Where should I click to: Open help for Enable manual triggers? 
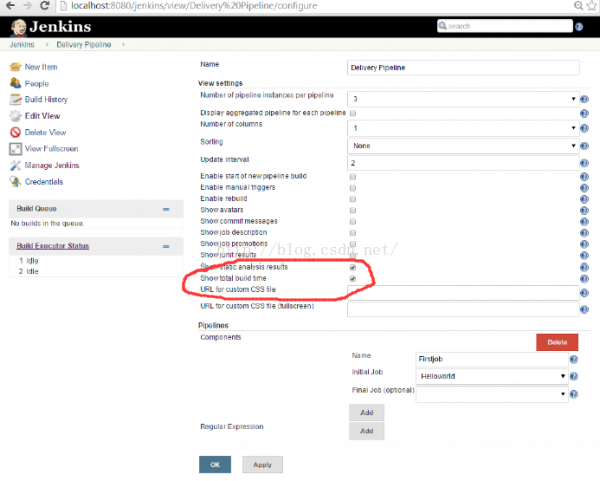coord(584,188)
